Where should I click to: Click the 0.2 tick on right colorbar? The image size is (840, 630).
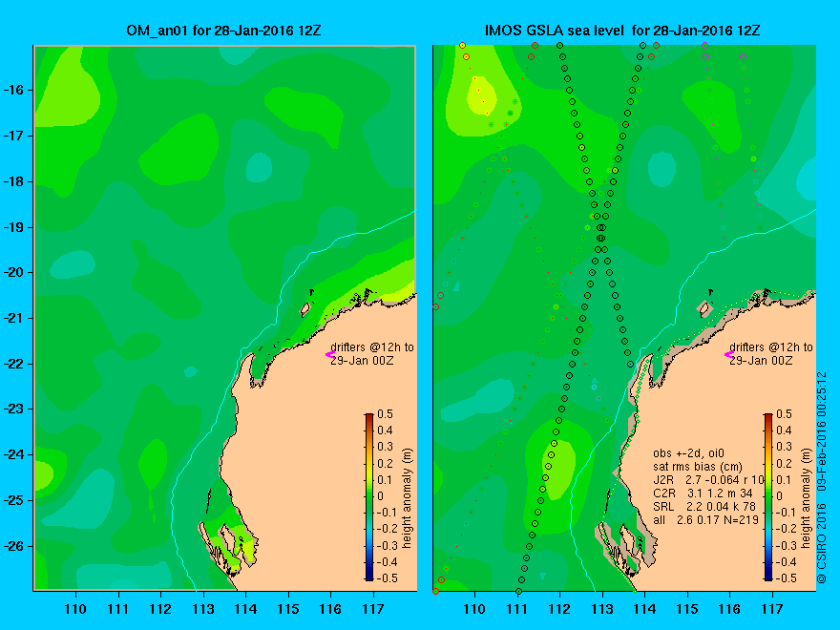pyautogui.click(x=785, y=463)
